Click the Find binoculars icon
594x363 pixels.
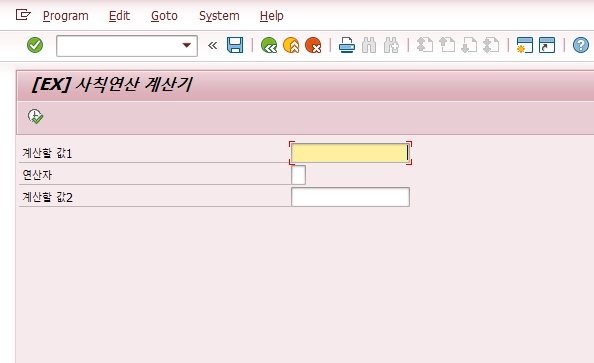369,45
